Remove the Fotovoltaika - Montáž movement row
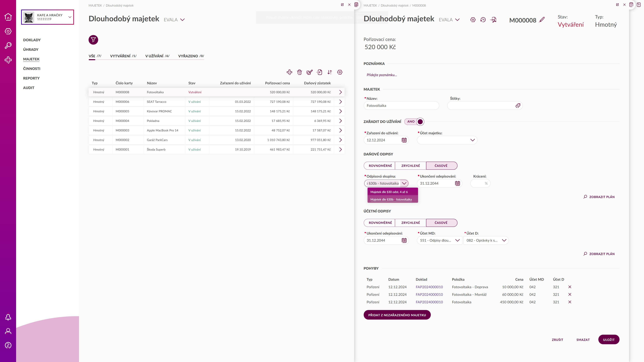Viewport: 644px width, 362px height. (x=570, y=295)
